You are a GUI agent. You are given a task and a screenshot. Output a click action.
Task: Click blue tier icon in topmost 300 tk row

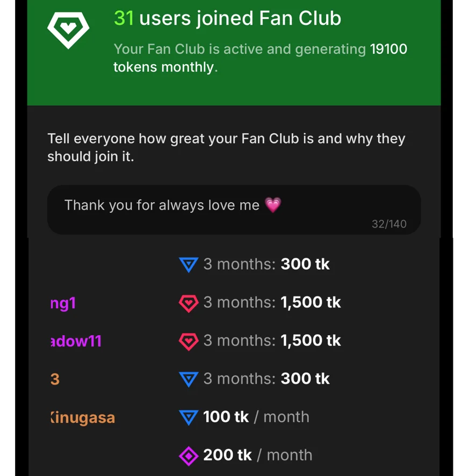point(189,264)
